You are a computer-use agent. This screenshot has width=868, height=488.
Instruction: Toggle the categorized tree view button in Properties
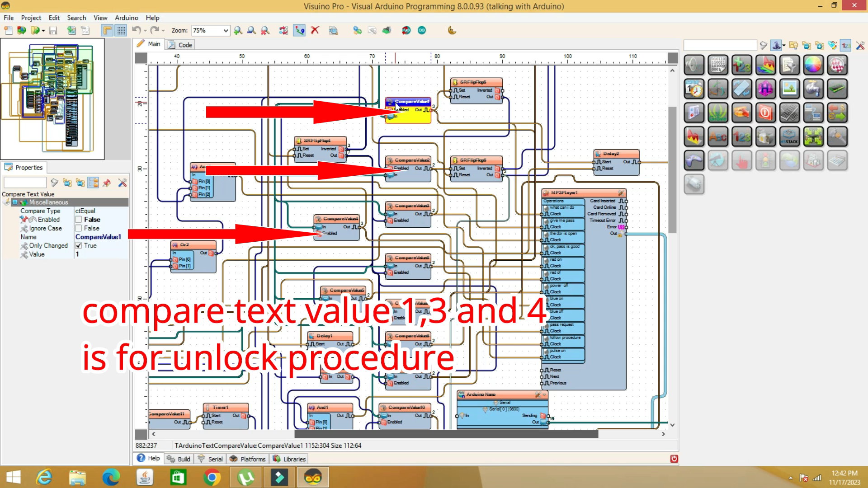[x=94, y=183]
